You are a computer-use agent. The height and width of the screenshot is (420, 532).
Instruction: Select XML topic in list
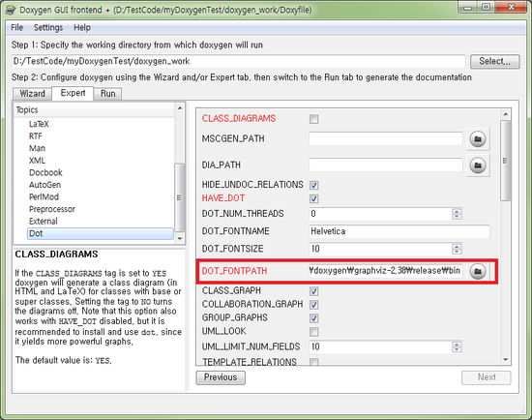point(37,161)
